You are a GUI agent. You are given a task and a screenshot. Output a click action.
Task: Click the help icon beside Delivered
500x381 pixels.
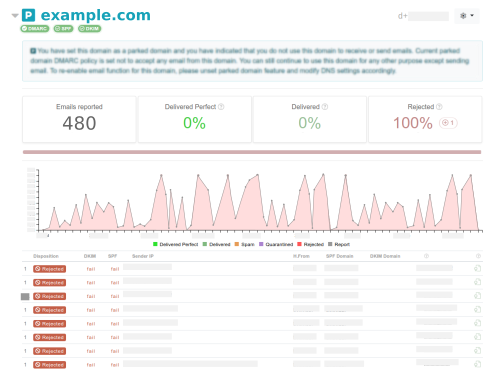click(x=325, y=107)
